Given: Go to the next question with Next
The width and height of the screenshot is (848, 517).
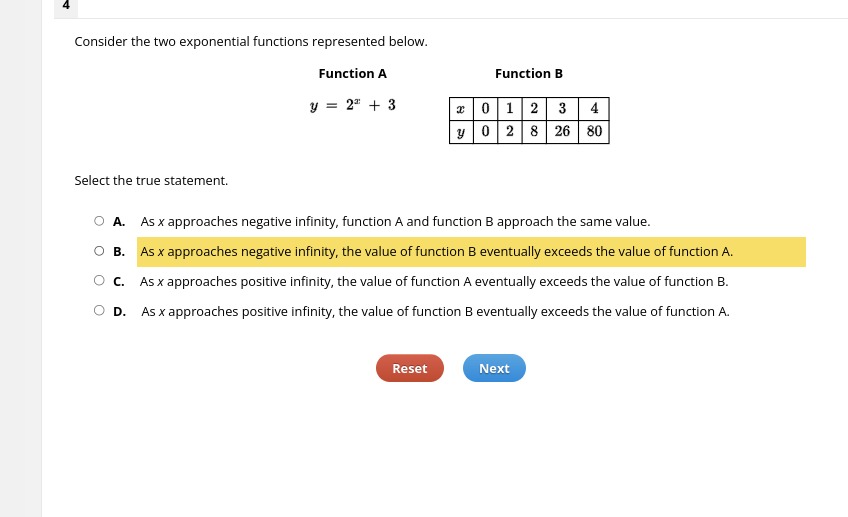Looking at the screenshot, I should pos(494,368).
